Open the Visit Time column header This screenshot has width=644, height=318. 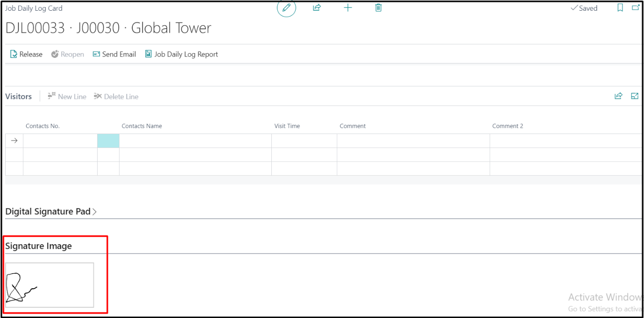coord(287,126)
